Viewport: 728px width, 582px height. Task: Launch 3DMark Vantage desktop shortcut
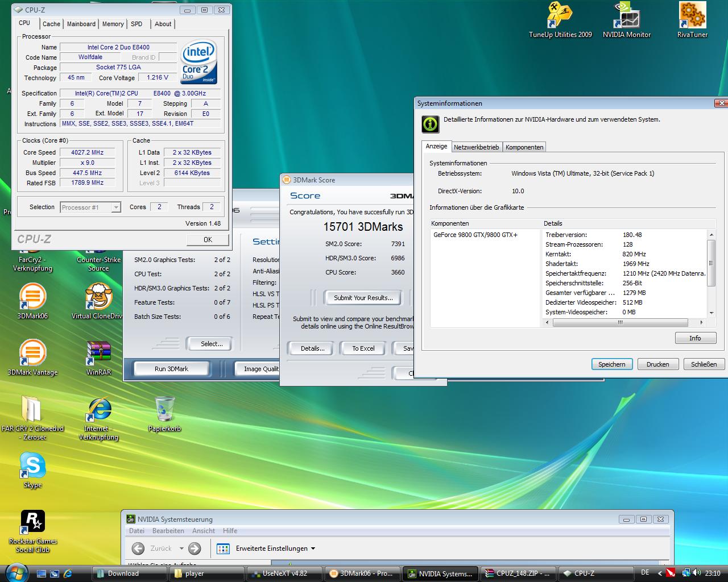[32, 358]
